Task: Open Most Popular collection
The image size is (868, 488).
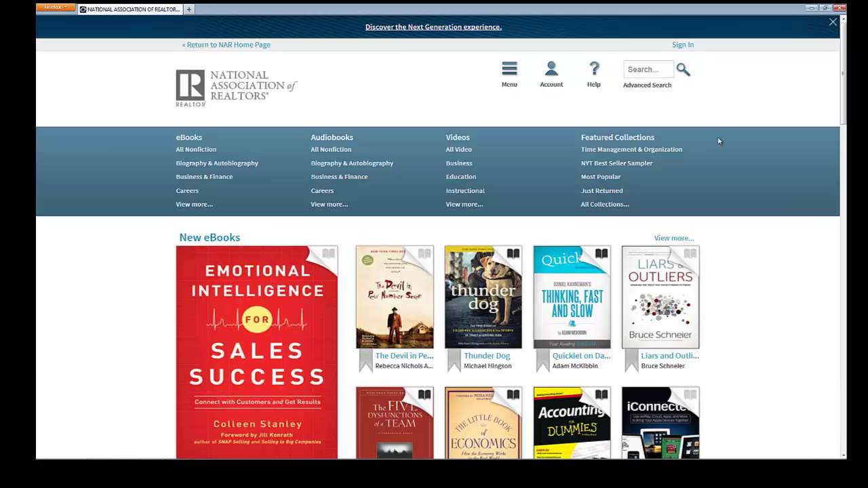Action: click(x=601, y=177)
